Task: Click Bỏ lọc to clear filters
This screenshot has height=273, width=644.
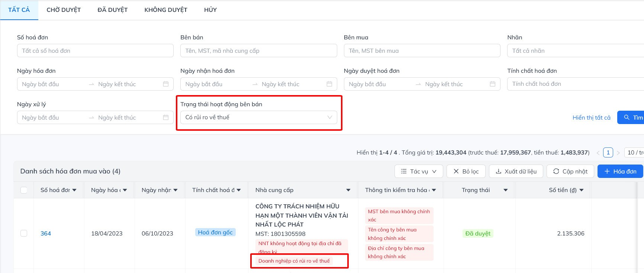Action: coord(466,171)
